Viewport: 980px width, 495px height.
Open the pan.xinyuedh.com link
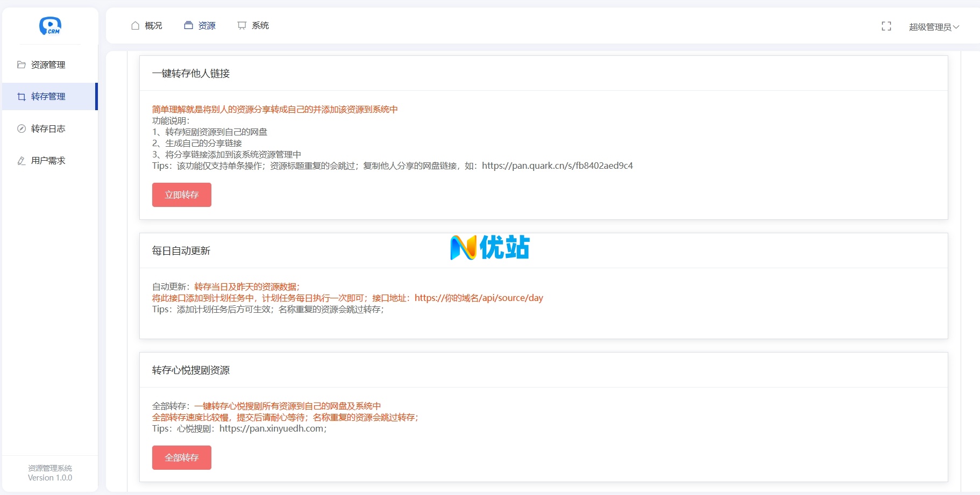coord(272,429)
